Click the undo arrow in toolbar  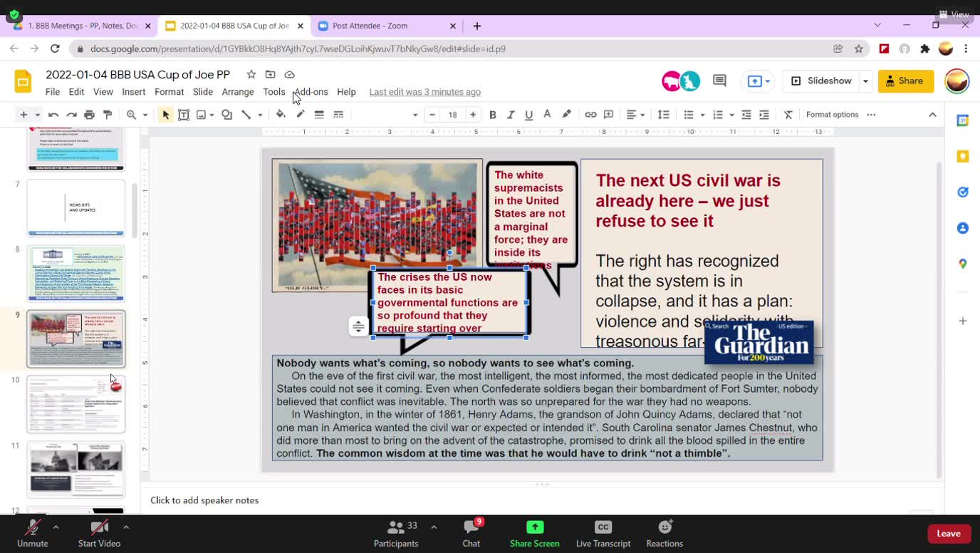pyautogui.click(x=53, y=115)
